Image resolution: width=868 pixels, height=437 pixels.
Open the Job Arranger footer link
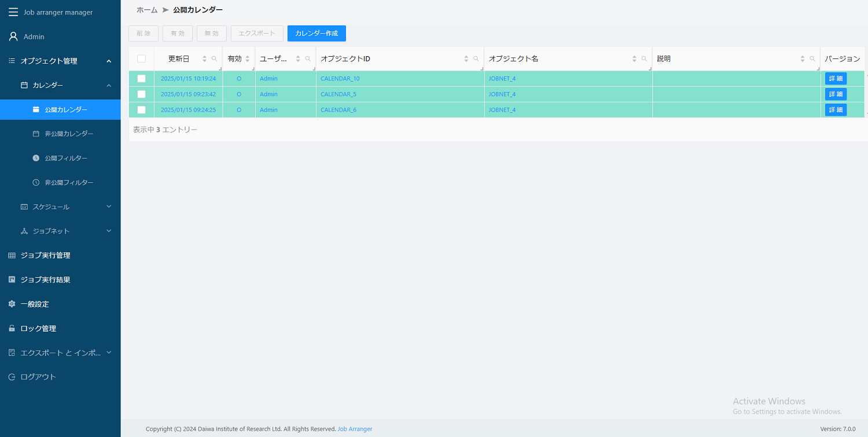click(x=355, y=429)
